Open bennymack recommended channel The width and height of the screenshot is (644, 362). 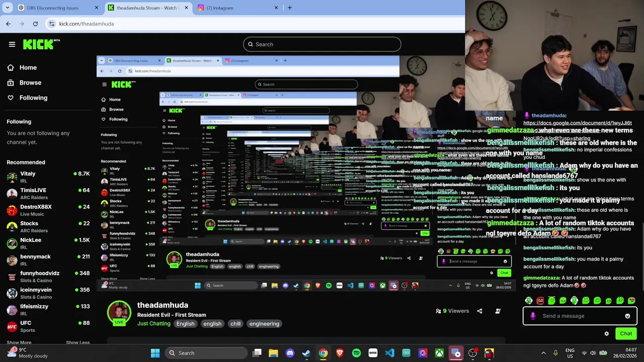(x=48, y=260)
